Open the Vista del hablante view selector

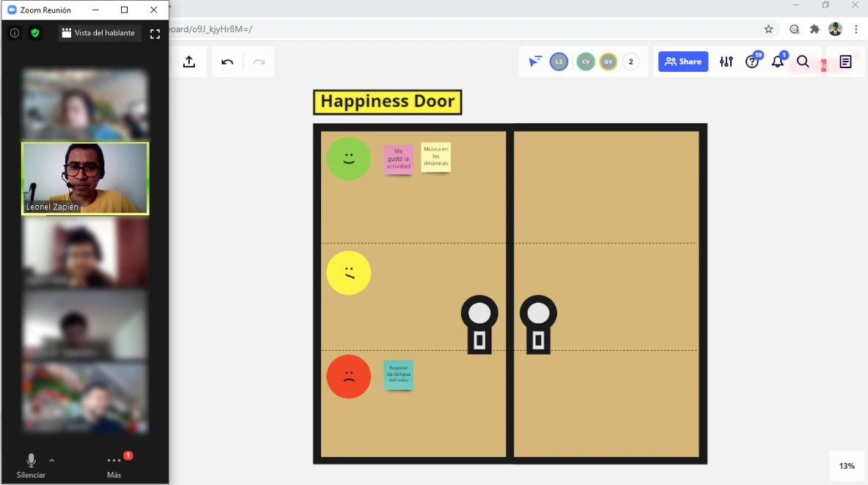click(x=98, y=33)
